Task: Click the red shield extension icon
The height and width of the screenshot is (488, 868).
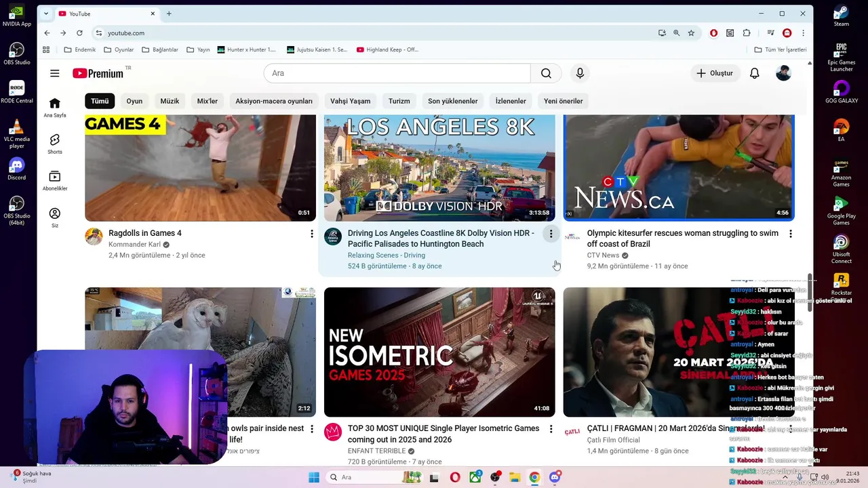Action: [x=713, y=33]
